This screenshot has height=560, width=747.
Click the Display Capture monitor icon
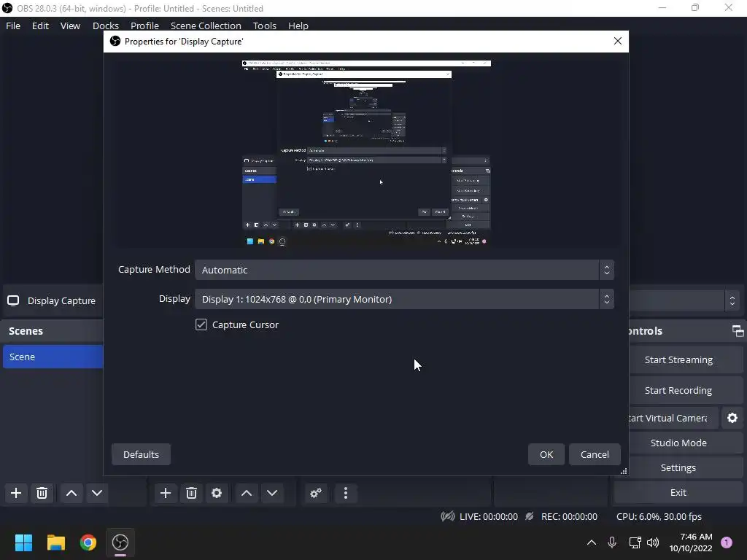pos(13,300)
